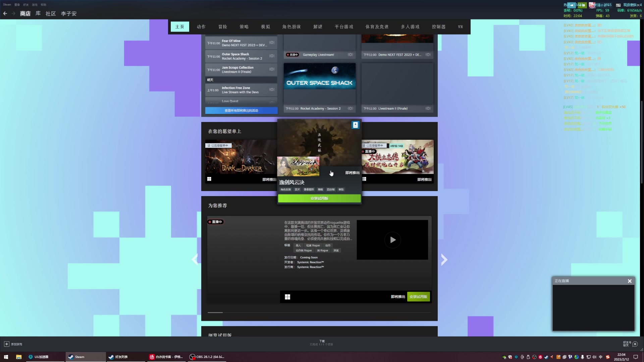
Task: Open the 李子安 profile section
Action: pyautogui.click(x=69, y=13)
